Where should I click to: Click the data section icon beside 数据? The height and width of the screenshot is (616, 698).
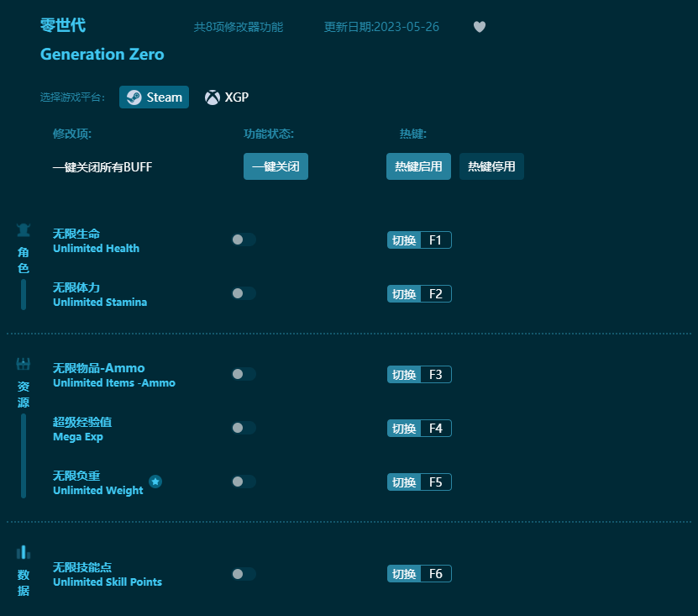pos(23,552)
